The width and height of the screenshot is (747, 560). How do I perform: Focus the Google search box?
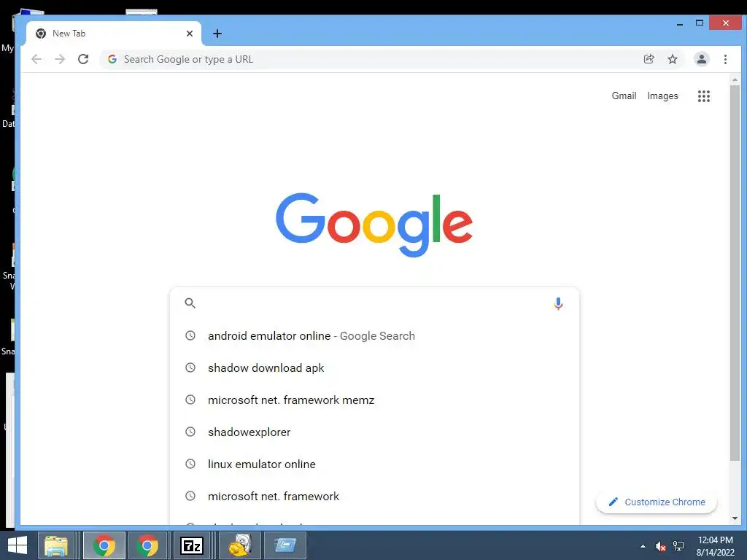pyautogui.click(x=374, y=303)
